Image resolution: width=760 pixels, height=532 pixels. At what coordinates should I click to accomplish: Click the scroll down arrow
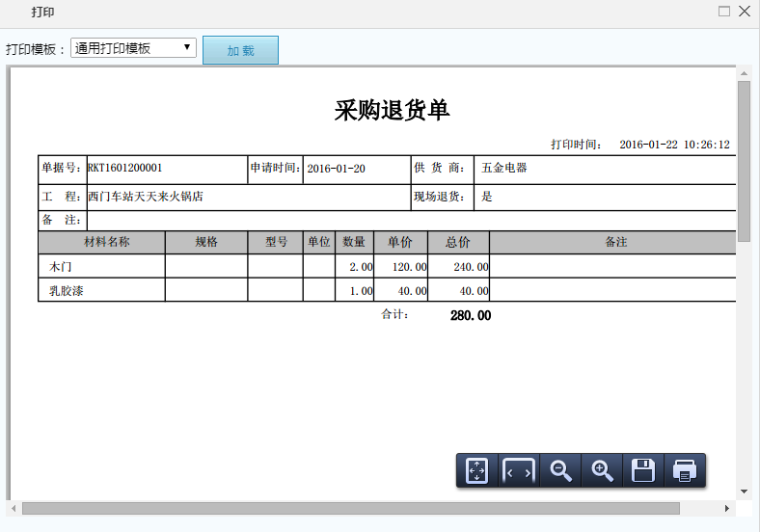point(744,492)
